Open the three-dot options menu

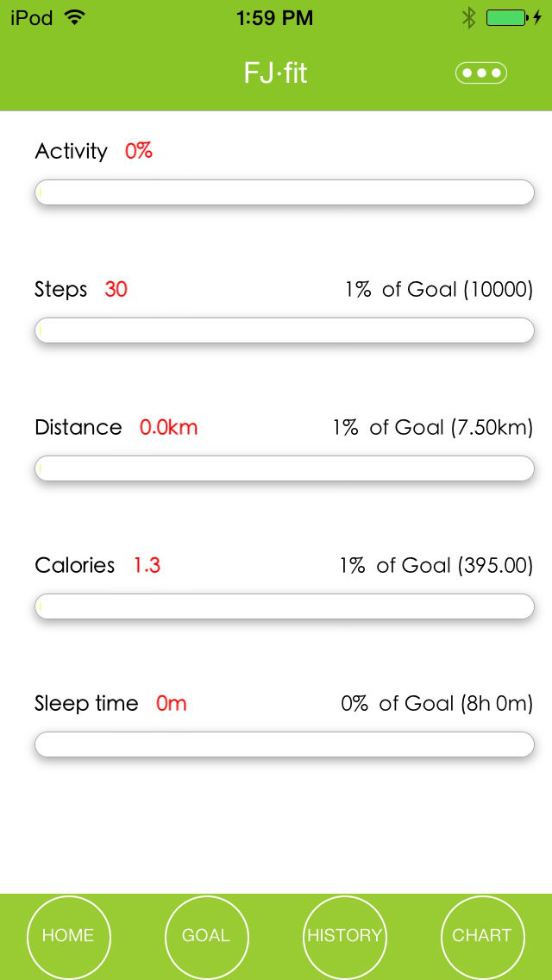[x=481, y=72]
